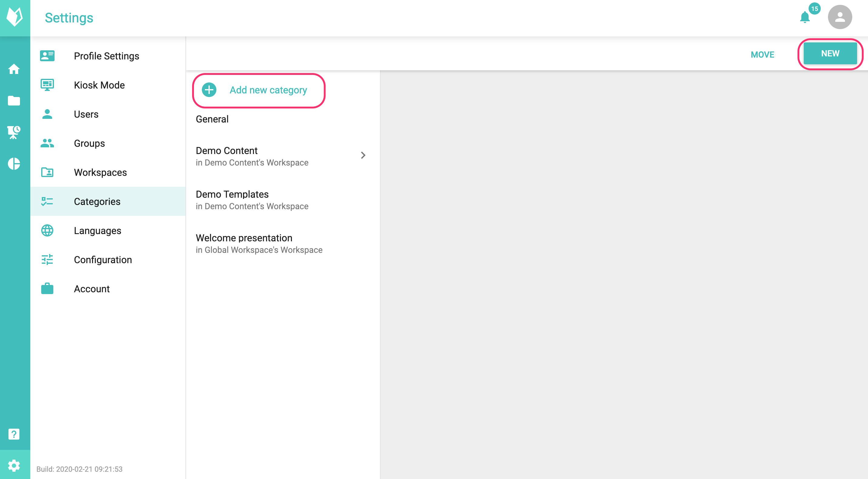This screenshot has width=868, height=479.
Task: Select the Welcome presentation category
Action: pyautogui.click(x=283, y=243)
